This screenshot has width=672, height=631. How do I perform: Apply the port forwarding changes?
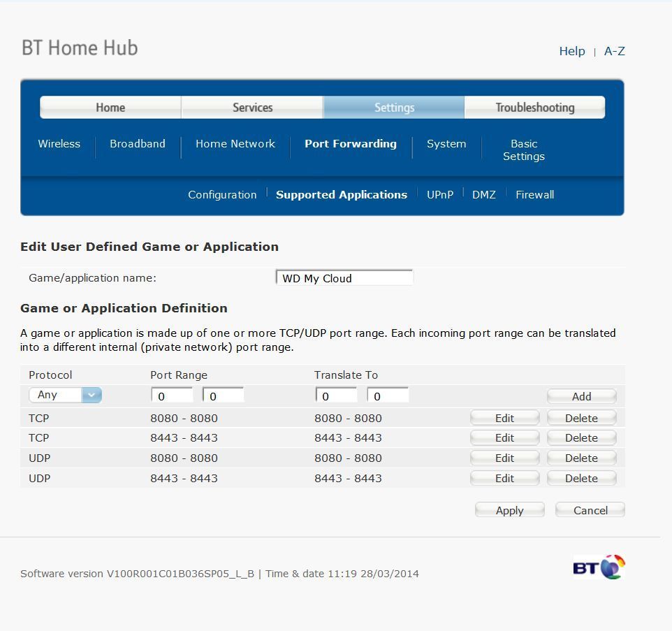[509, 510]
